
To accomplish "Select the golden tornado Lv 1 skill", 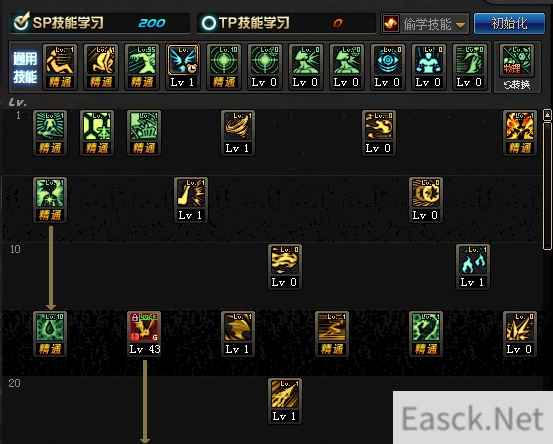I will click(x=238, y=133).
